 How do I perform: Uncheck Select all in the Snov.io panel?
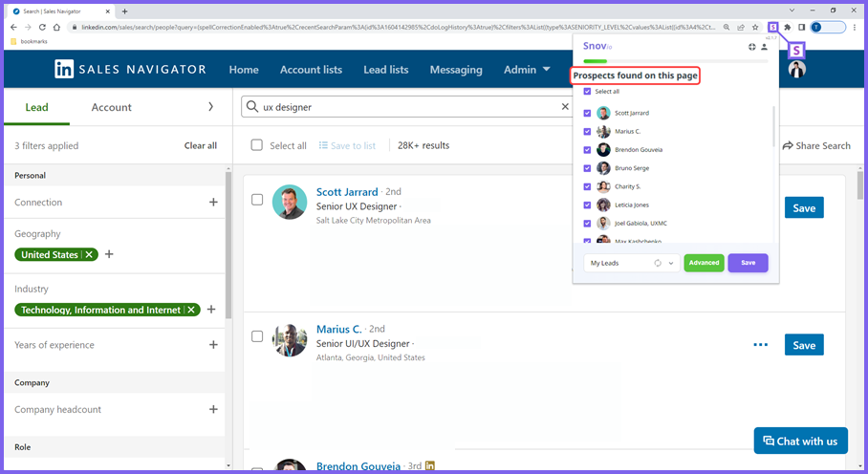pyautogui.click(x=587, y=91)
